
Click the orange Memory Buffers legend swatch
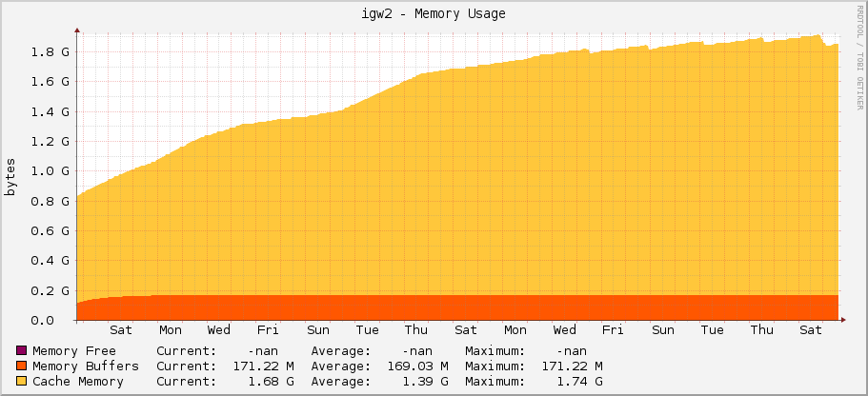pos(22,366)
